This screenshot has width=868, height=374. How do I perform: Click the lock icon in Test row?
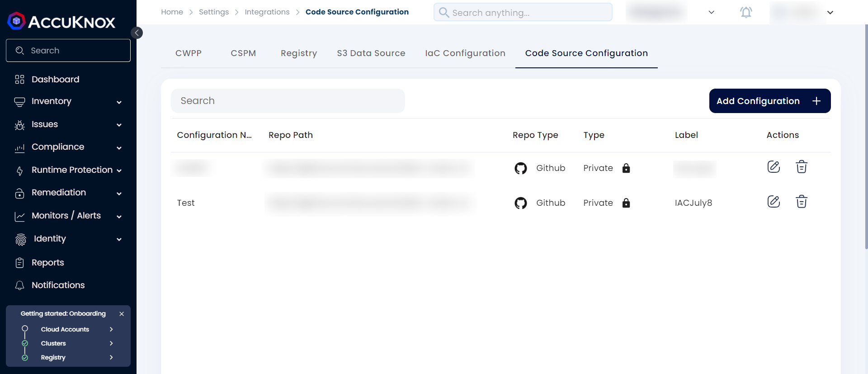click(x=626, y=203)
